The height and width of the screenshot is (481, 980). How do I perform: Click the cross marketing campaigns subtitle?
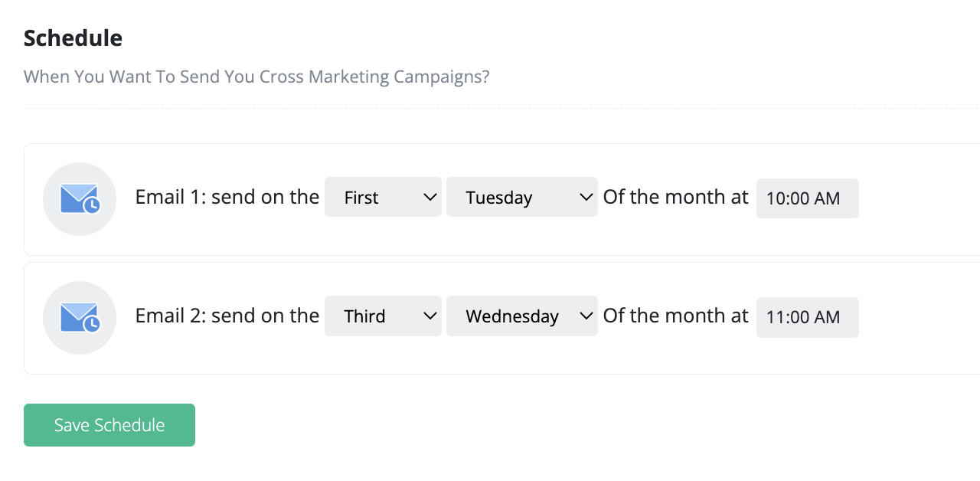coord(255,77)
